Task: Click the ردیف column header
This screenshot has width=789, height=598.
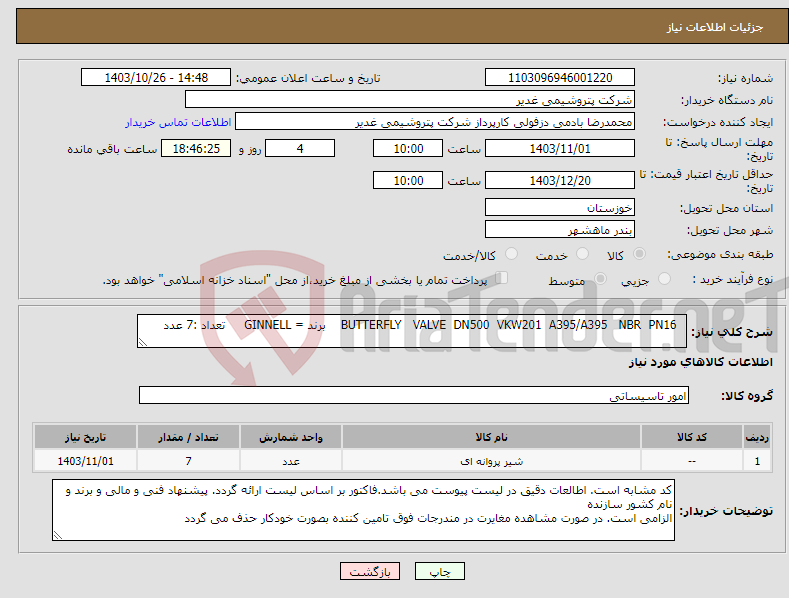Action: click(x=757, y=437)
